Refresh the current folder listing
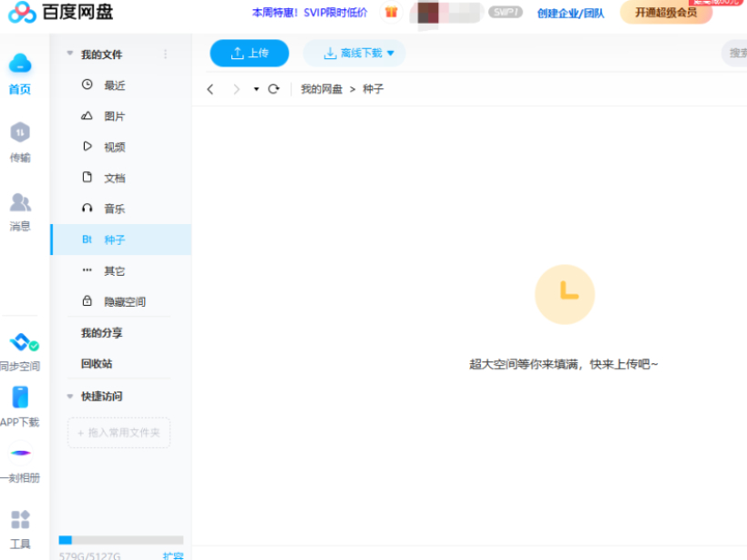747x560 pixels. coord(273,89)
